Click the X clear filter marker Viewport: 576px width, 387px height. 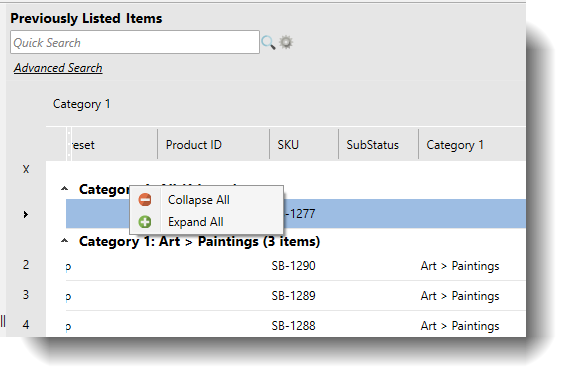(x=26, y=169)
